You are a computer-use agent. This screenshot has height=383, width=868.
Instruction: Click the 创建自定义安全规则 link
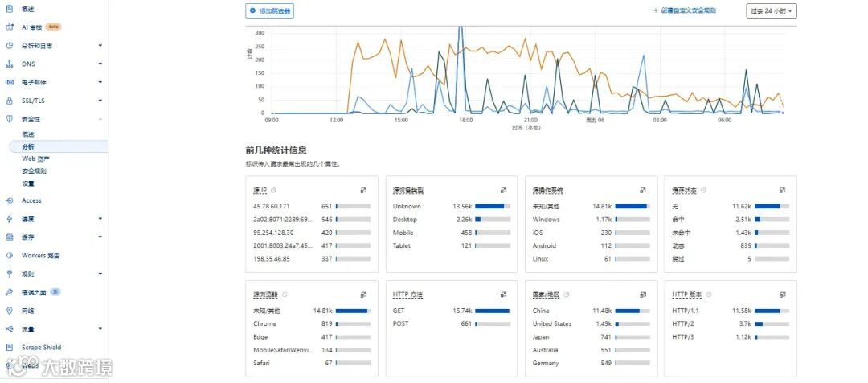(685, 10)
